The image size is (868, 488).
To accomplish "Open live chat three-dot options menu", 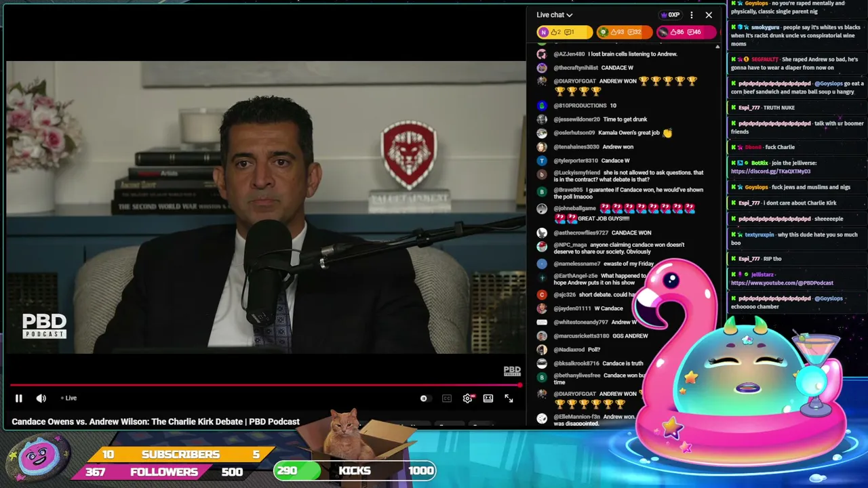I will coord(692,15).
